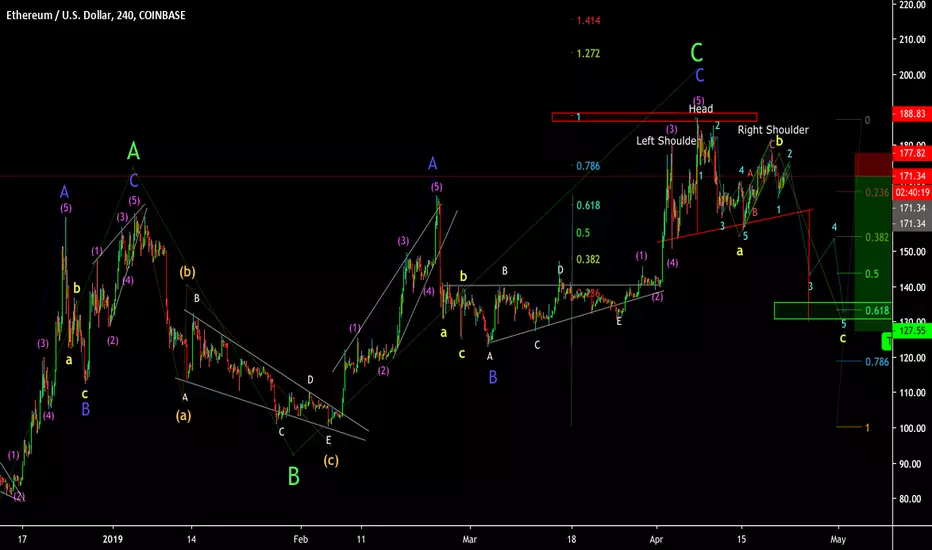Click the 210.00 price axis value
Screen dimensions: 932x550
(x=912, y=40)
